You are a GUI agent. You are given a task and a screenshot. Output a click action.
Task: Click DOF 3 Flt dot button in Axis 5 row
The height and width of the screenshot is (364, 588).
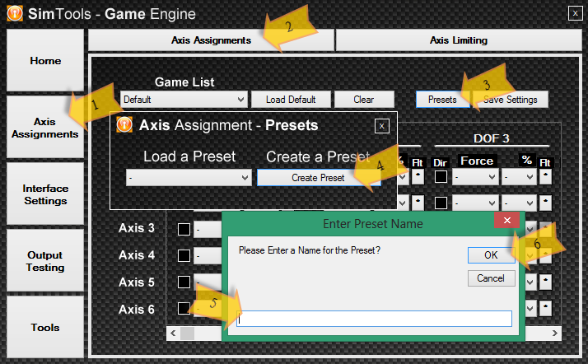click(545, 282)
